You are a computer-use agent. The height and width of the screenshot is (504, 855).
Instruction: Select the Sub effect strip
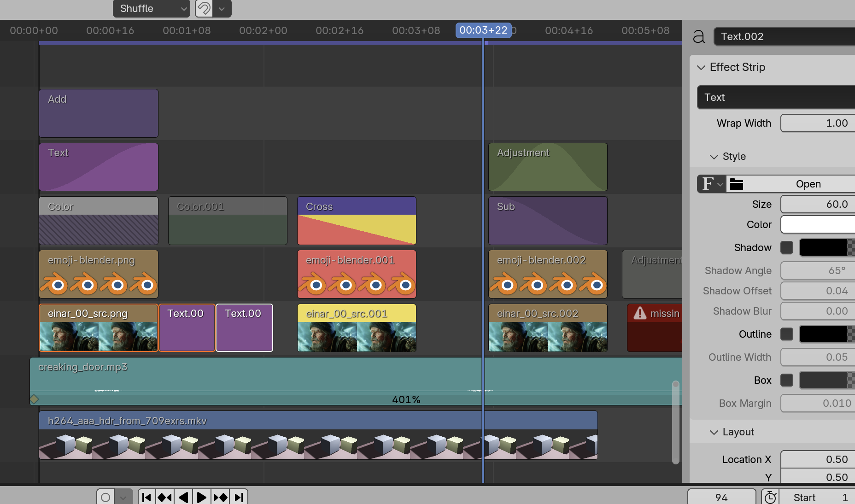tap(548, 221)
